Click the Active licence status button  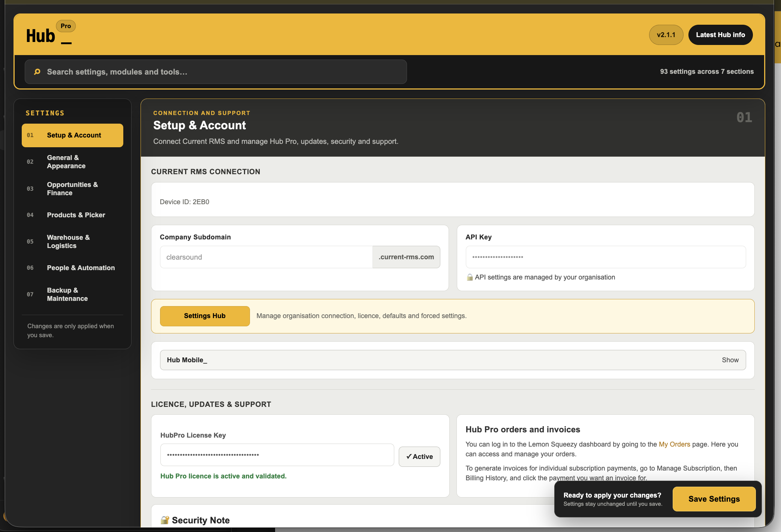tap(419, 457)
